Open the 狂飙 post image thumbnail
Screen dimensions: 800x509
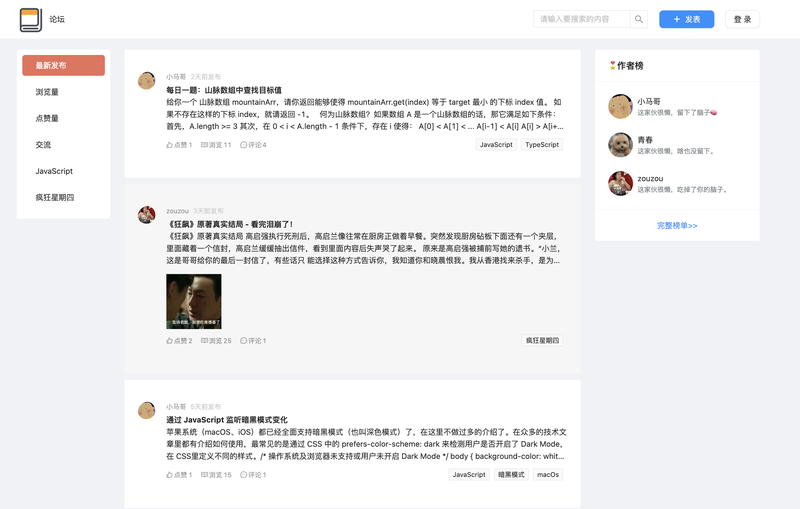(194, 301)
